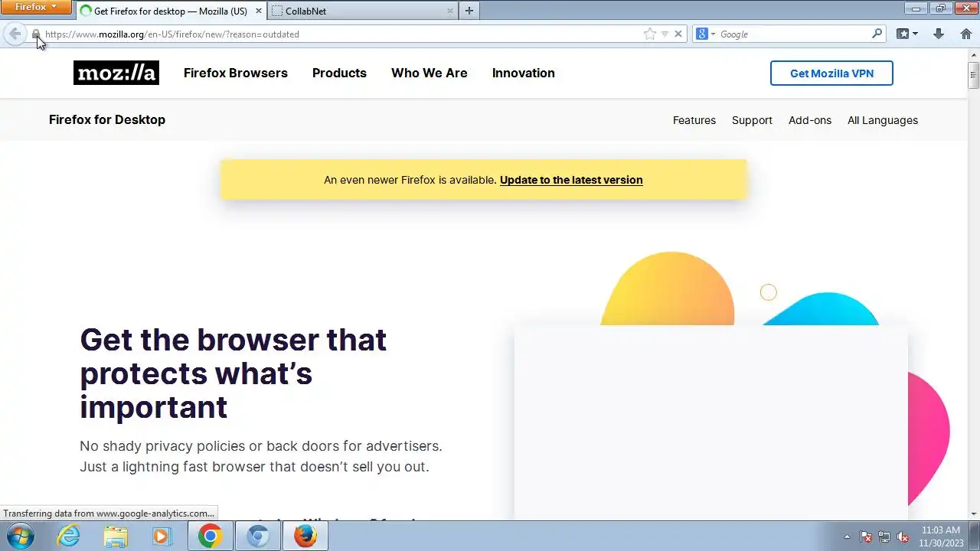Screen dimensions: 980x551
Task: Open the Firefox Browsers menu
Action: coord(236,73)
